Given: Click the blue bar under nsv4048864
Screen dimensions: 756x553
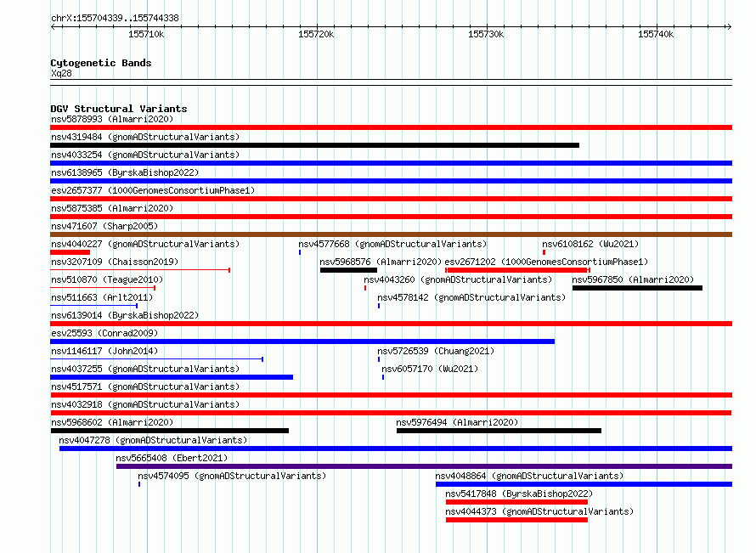Looking at the screenshot, I should (x=584, y=484).
